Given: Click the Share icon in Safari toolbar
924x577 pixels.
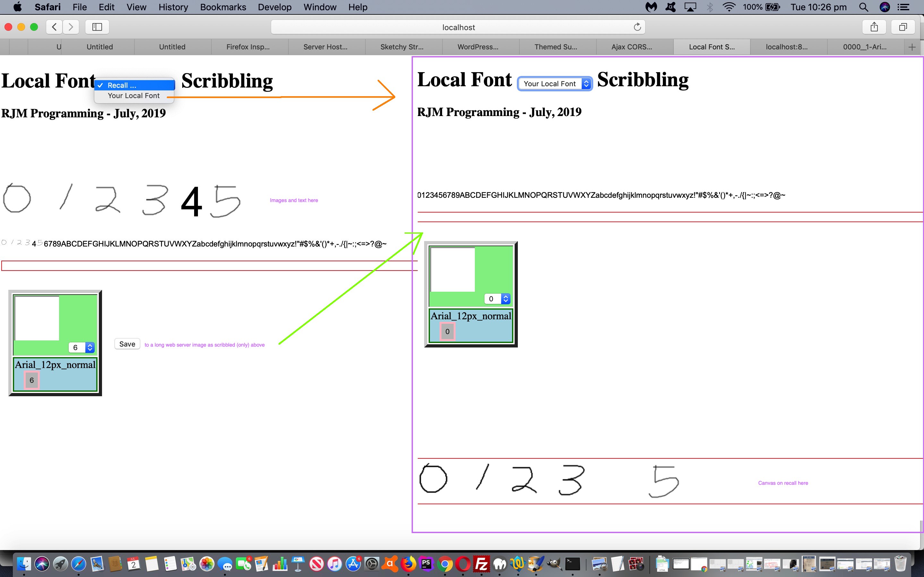Looking at the screenshot, I should point(874,27).
